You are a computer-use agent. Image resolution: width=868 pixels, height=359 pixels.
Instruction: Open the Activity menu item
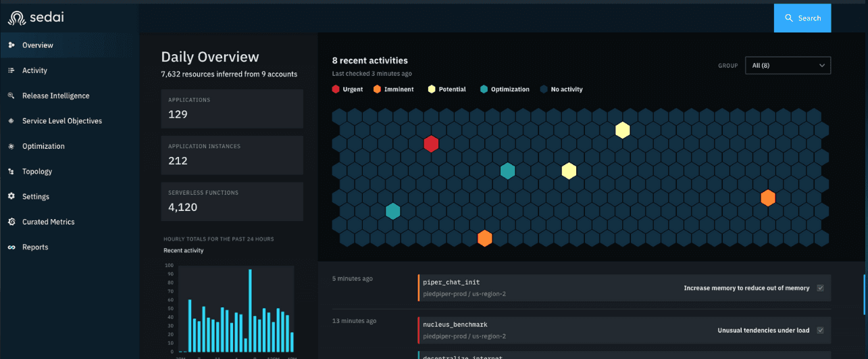[x=70, y=70]
